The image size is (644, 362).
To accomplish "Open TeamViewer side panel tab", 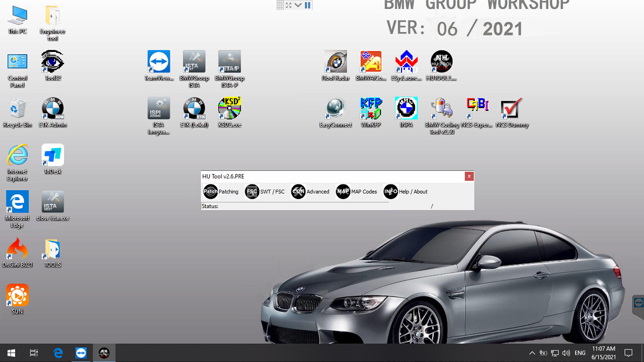I will coord(638,303).
